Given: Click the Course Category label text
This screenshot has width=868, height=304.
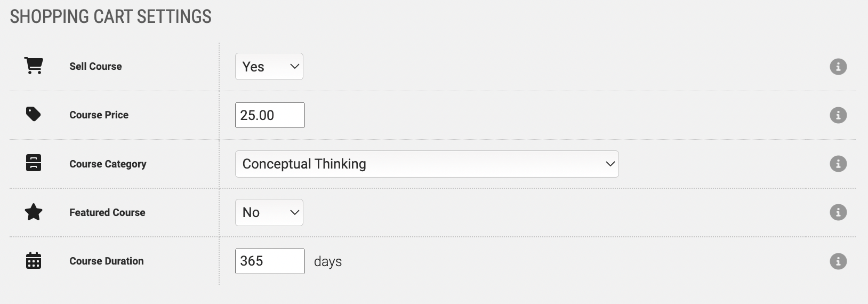Looking at the screenshot, I should [x=108, y=164].
